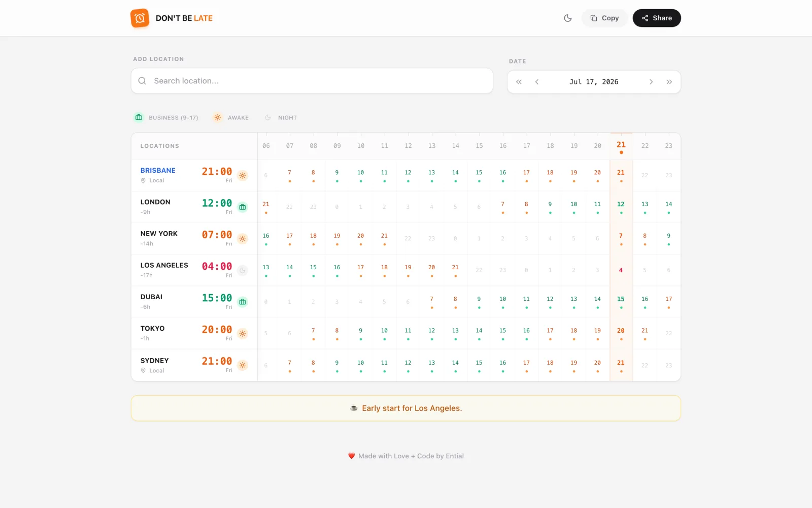Click the Copy button
The image size is (812, 508).
tap(604, 18)
